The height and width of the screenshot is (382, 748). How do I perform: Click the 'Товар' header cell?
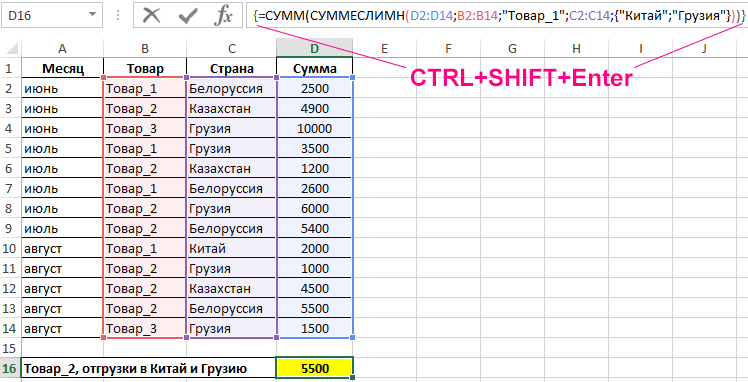(x=145, y=68)
